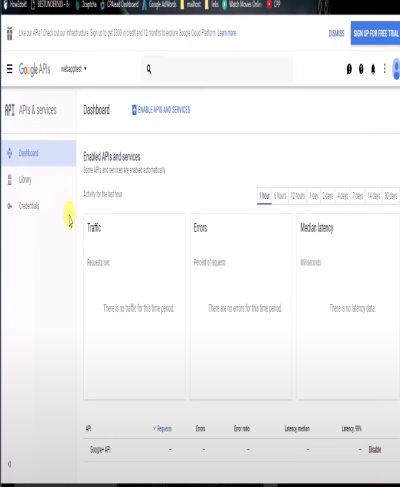Image resolution: width=400 pixels, height=487 pixels.
Task: Click the APIs & services heading
Action: (x=37, y=110)
